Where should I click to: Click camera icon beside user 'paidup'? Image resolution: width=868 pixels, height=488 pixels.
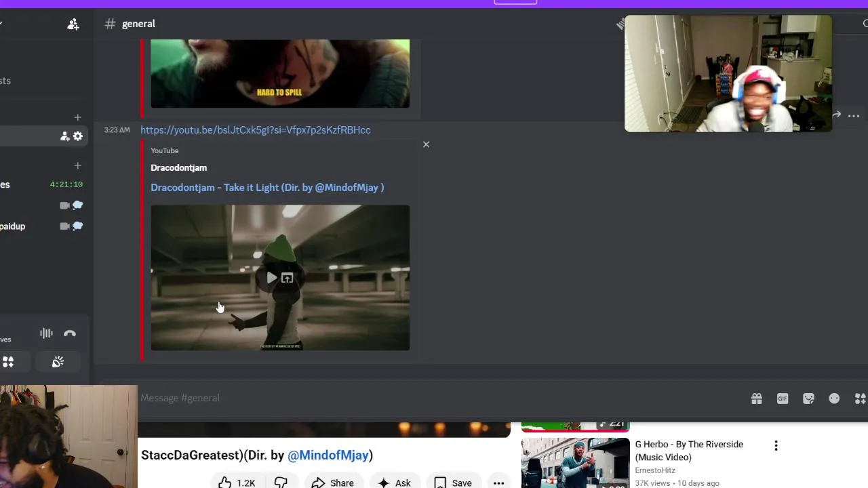pos(64,226)
